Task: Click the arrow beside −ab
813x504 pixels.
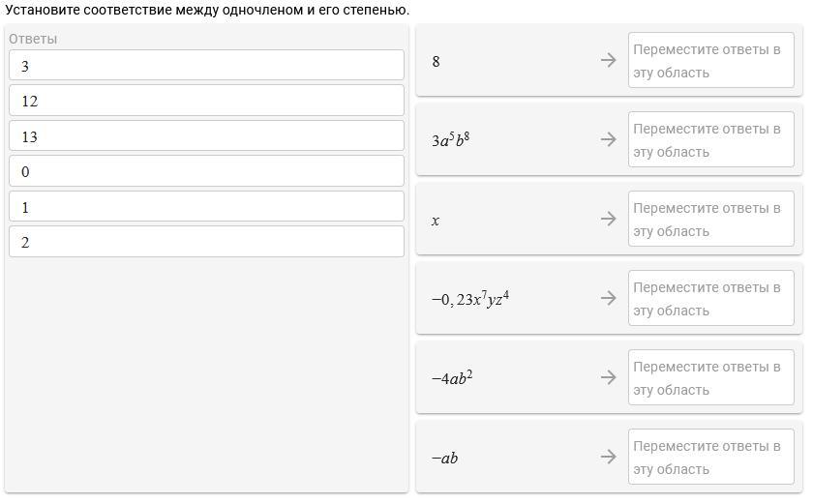Action: [608, 458]
